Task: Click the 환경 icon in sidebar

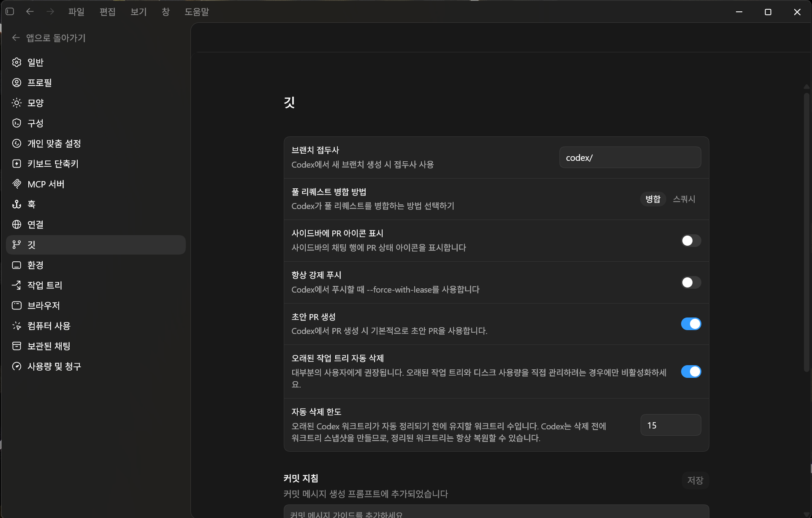Action: click(x=16, y=265)
